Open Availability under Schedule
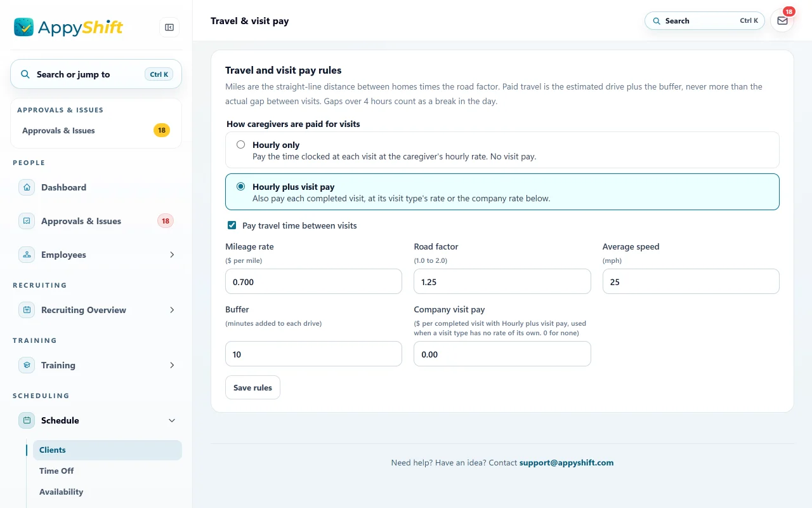Viewport: 812px width, 508px height. (x=107, y=492)
